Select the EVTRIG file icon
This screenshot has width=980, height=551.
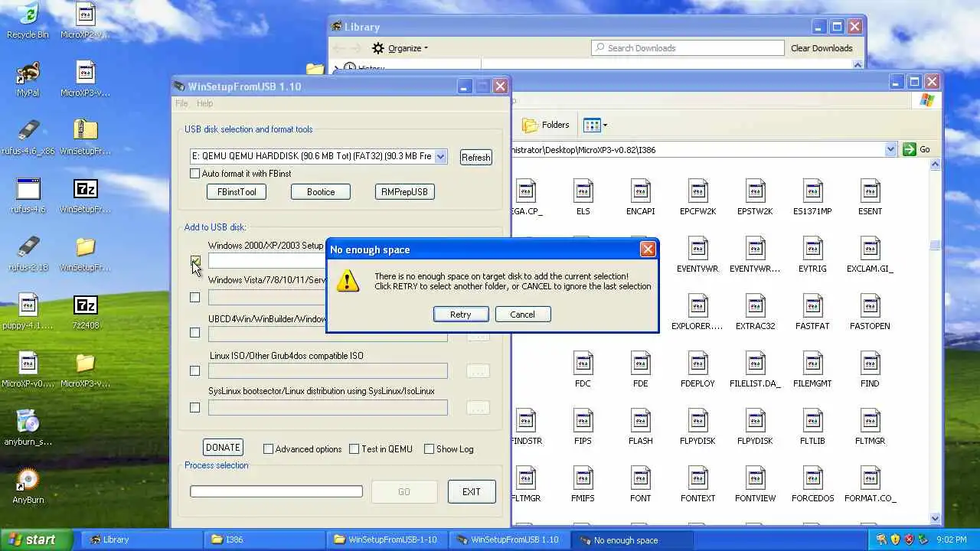pyautogui.click(x=812, y=255)
